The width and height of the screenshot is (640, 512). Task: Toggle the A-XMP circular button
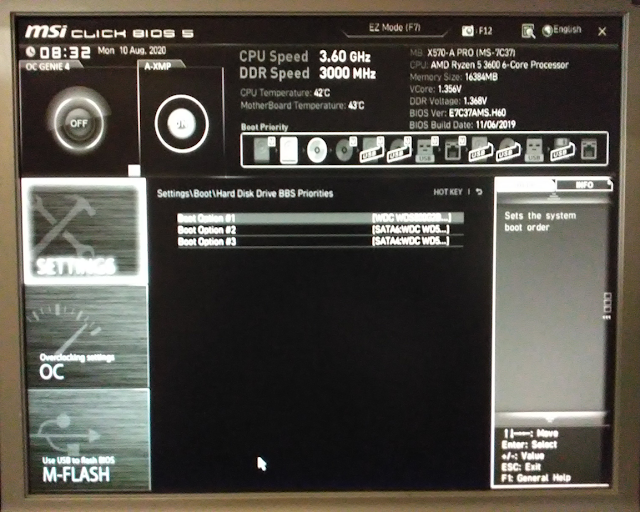coord(182,124)
